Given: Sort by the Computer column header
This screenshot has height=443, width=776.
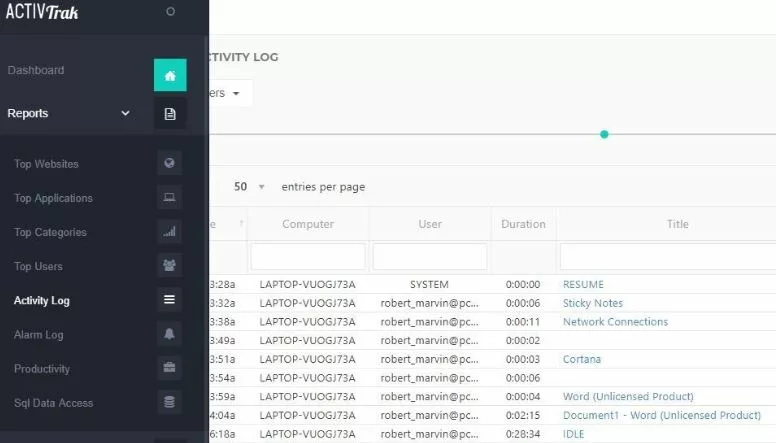Looking at the screenshot, I should point(308,224).
